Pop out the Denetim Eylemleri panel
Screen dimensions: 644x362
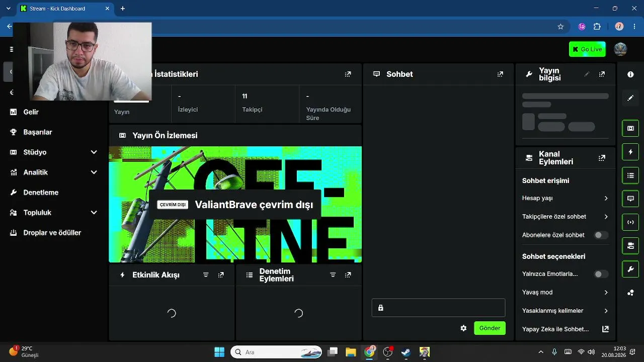348,275
